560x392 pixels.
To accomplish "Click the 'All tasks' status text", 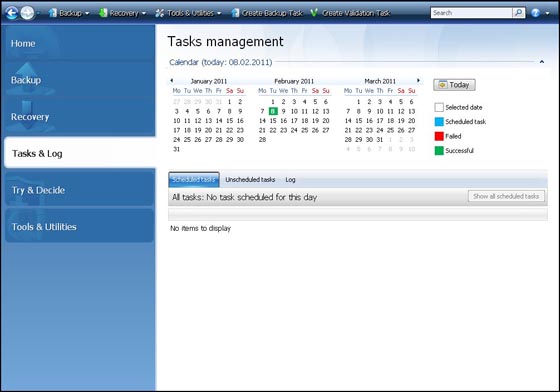I will point(245,197).
